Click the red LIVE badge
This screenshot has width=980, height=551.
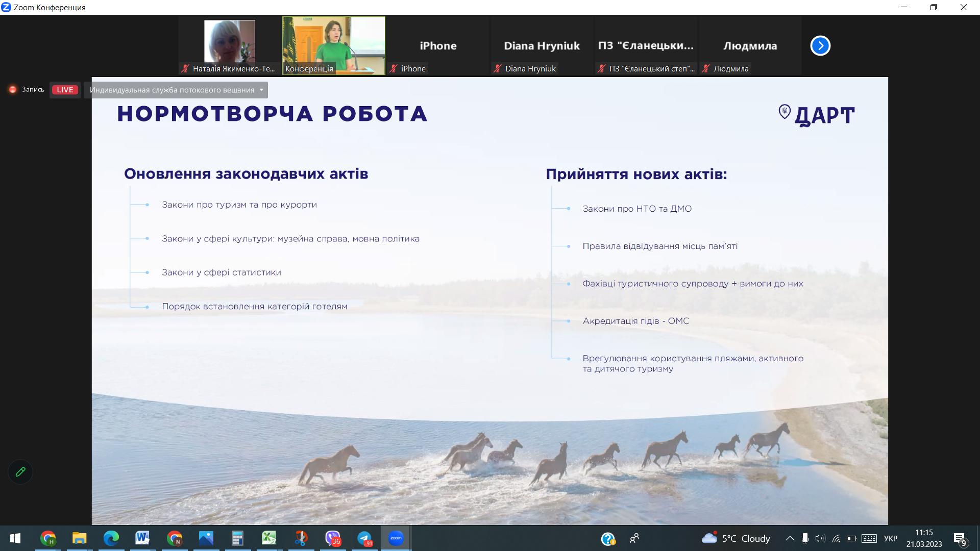tap(65, 90)
